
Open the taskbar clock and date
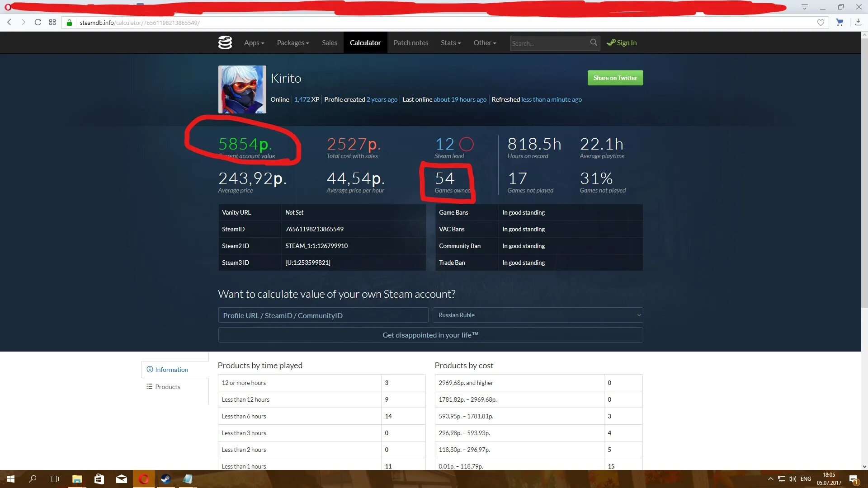point(829,479)
